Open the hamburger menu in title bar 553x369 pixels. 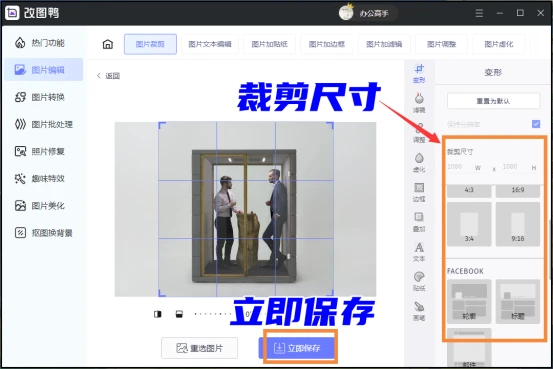click(479, 13)
